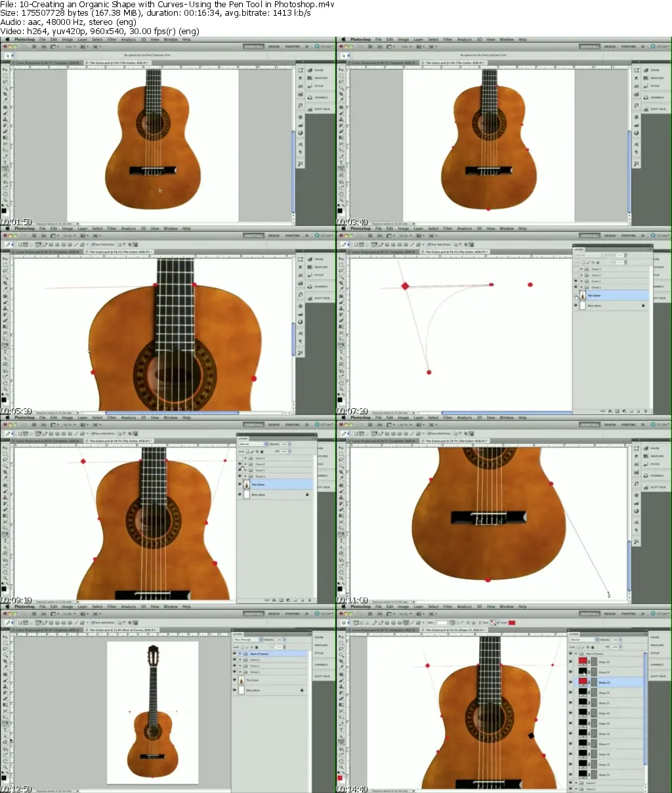Open the STYLES panel in the 00:05:30 frame
672x793 pixels.
[x=320, y=275]
